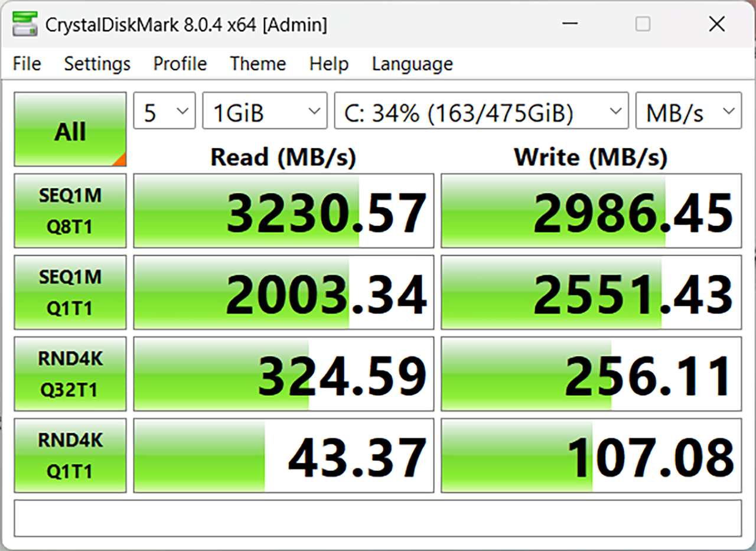Click the SEQ1M Q1T1 read result 2003.34
Screen dimensions: 756x551
pos(283,292)
